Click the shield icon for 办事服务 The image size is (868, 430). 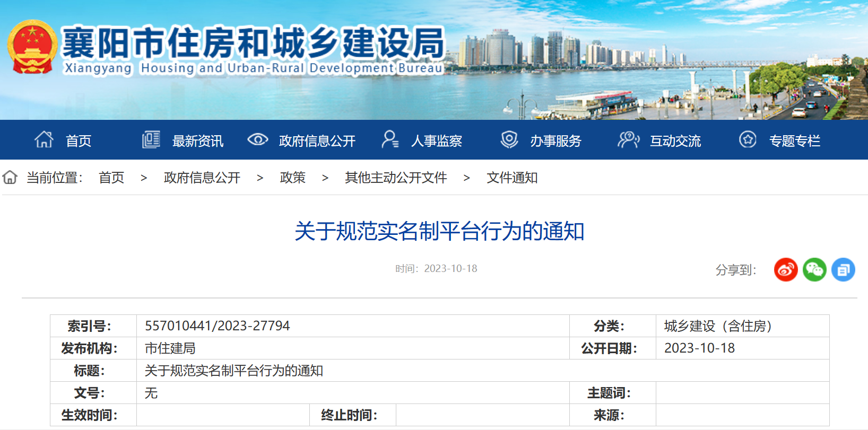pyautogui.click(x=509, y=140)
